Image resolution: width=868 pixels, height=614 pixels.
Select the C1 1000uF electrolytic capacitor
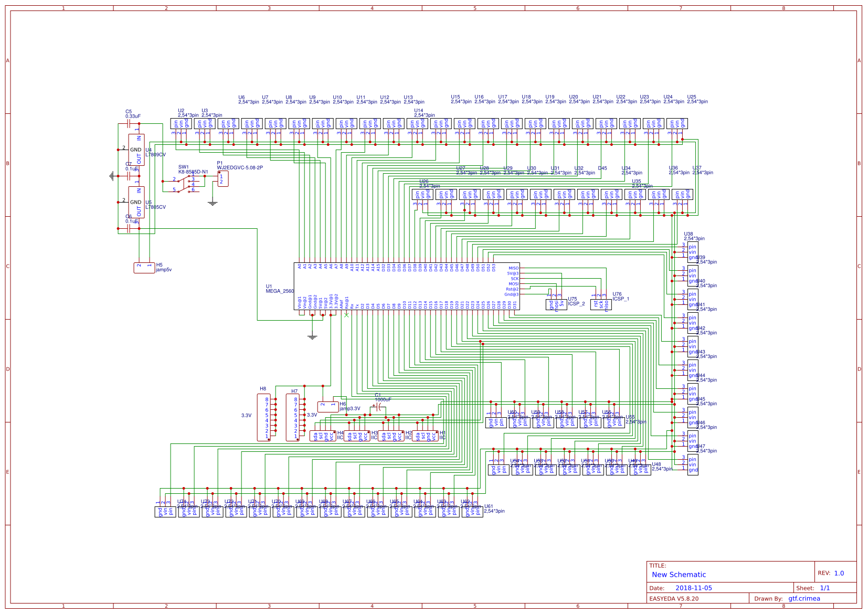[x=379, y=407]
